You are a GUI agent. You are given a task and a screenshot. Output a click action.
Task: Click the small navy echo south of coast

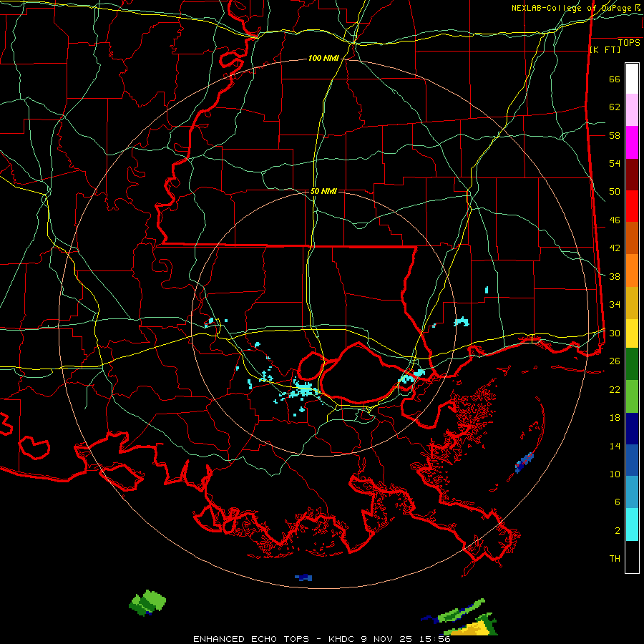point(303,578)
